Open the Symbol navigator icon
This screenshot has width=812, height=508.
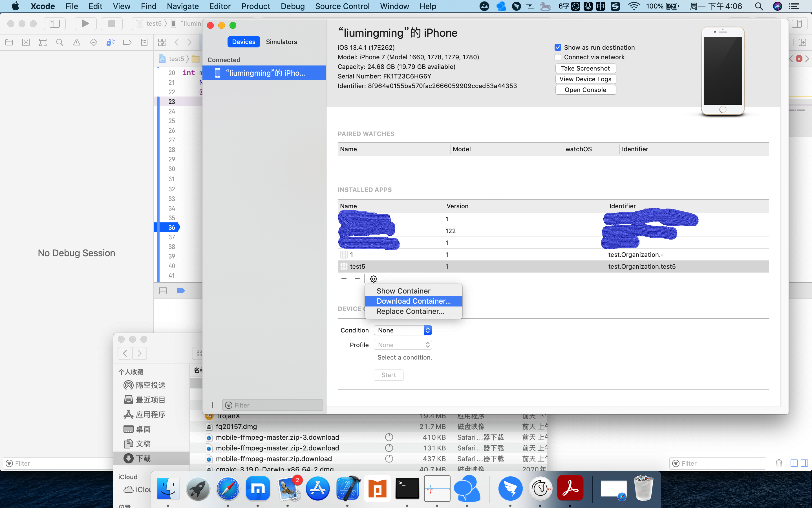43,42
